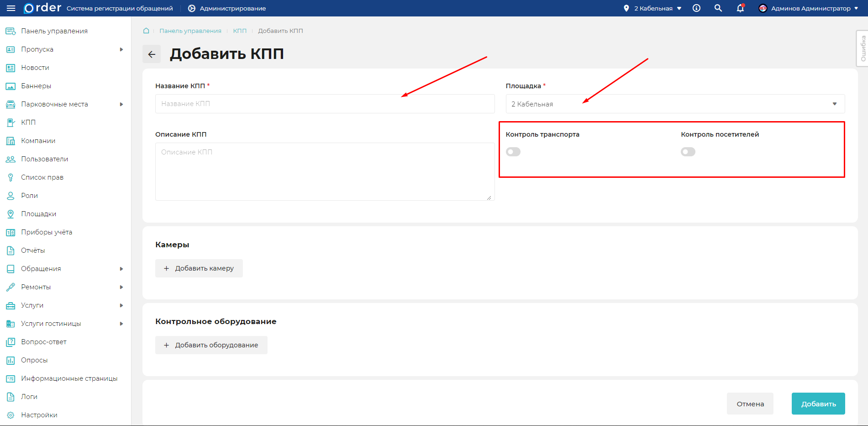Enable the Контроль транспорта toggle
The width and height of the screenshot is (868, 426).
point(513,152)
